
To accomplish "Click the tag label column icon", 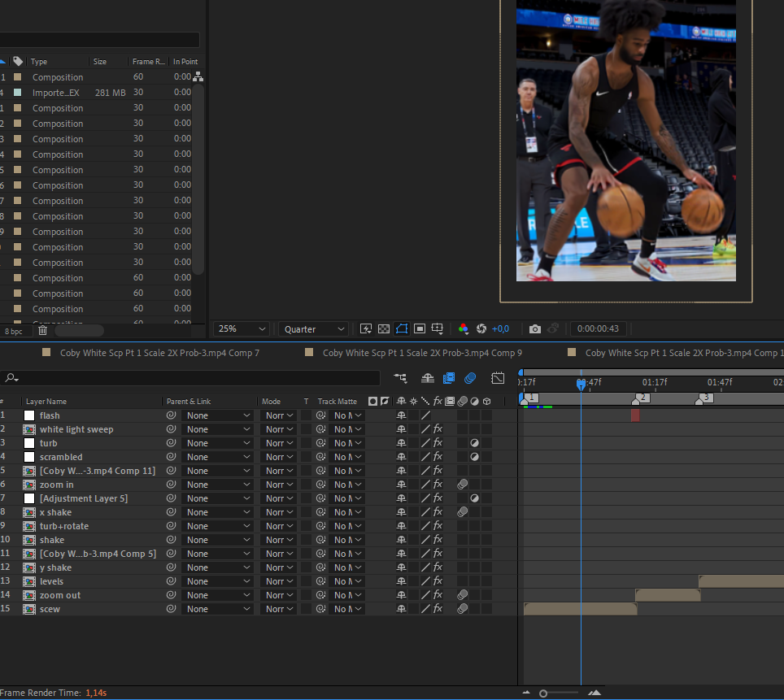I will (x=18, y=61).
